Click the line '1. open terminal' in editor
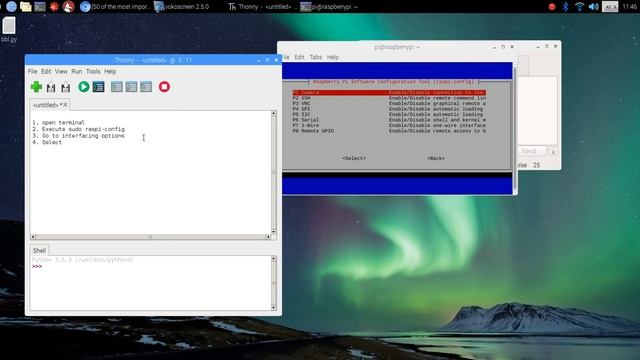Screen dimensions: 640x360 (x=58, y=122)
